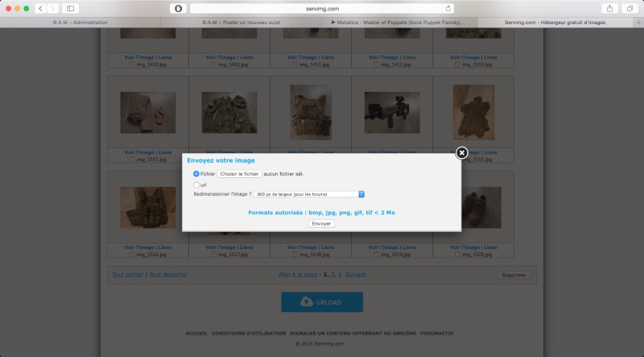The width and height of the screenshot is (644, 357).
Task: Open the Safari share menu
Action: [x=609, y=8]
